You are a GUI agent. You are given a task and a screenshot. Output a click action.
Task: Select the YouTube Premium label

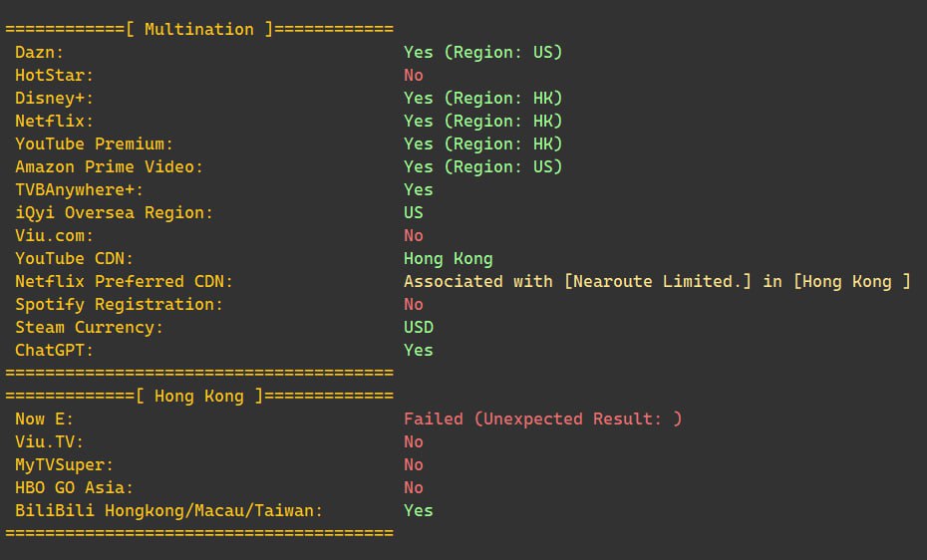click(94, 144)
